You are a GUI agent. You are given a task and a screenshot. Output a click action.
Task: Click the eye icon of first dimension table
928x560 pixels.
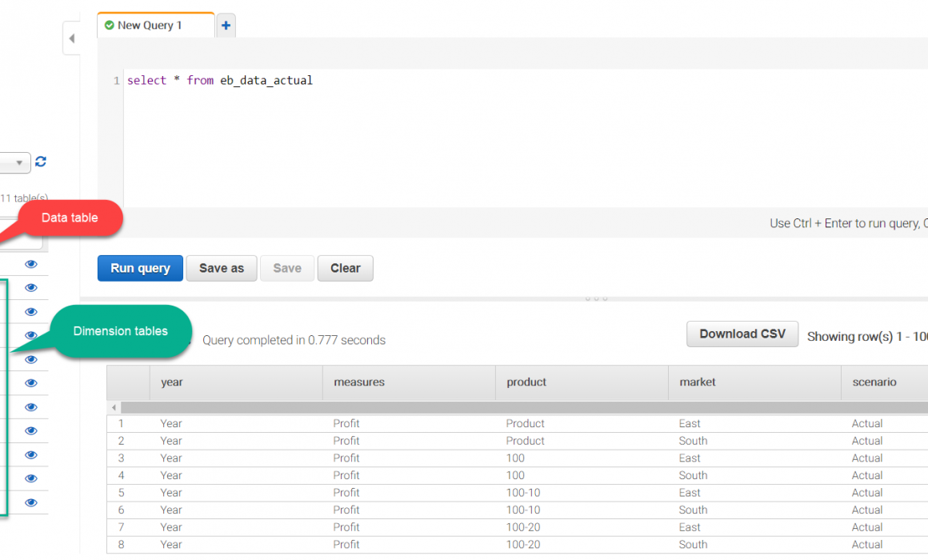coord(31,288)
